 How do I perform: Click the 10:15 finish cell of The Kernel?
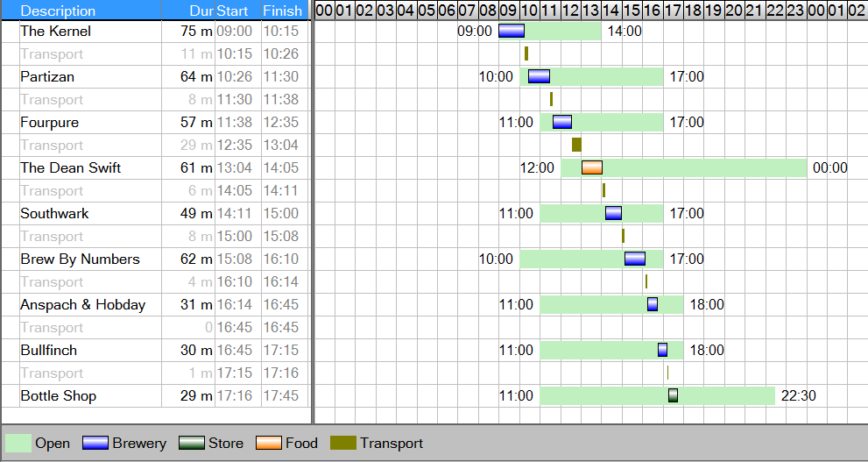(x=285, y=31)
